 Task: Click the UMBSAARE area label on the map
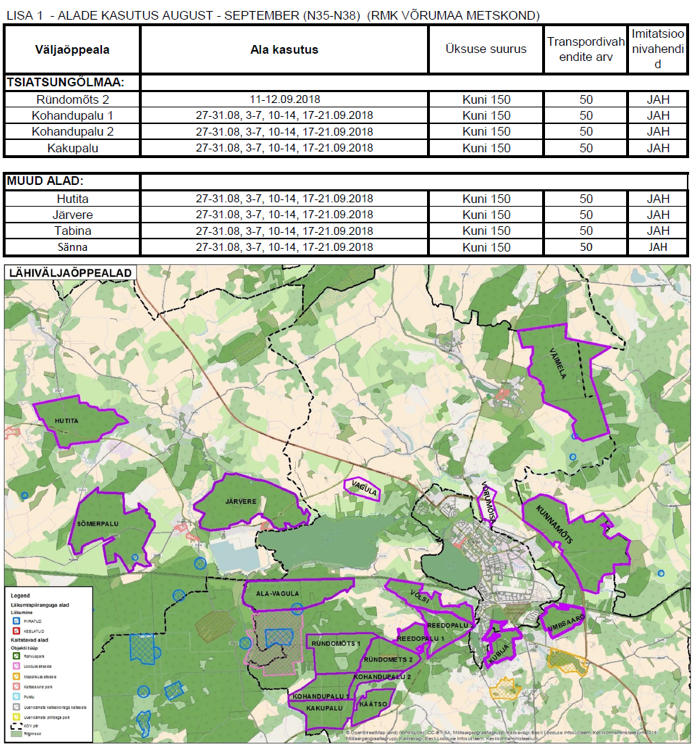pos(565,625)
